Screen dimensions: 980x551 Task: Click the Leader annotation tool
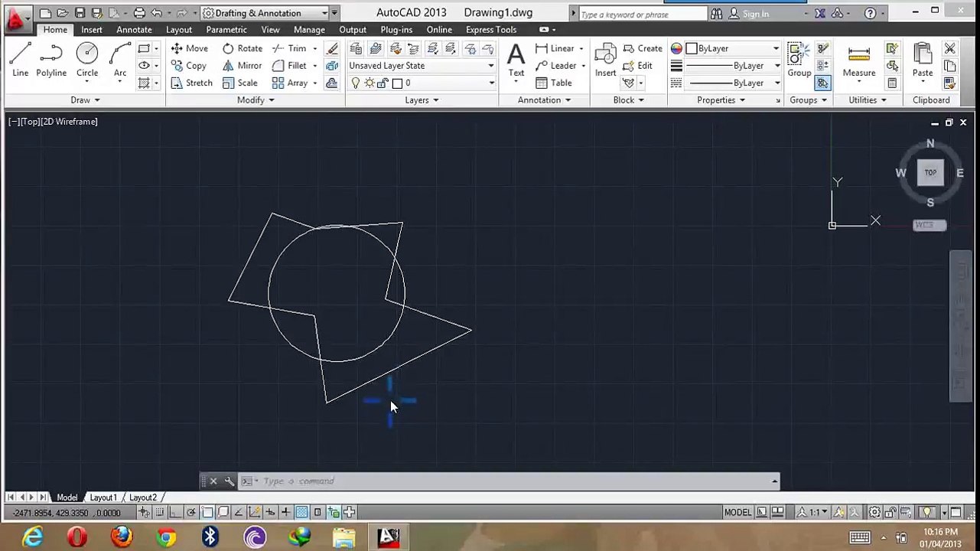tap(555, 66)
